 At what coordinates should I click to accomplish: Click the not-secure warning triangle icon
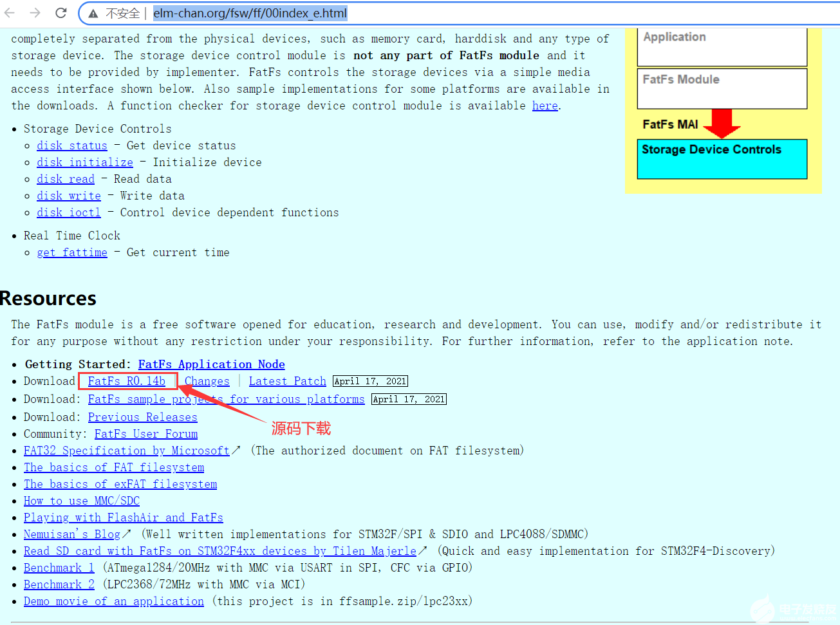click(x=93, y=14)
